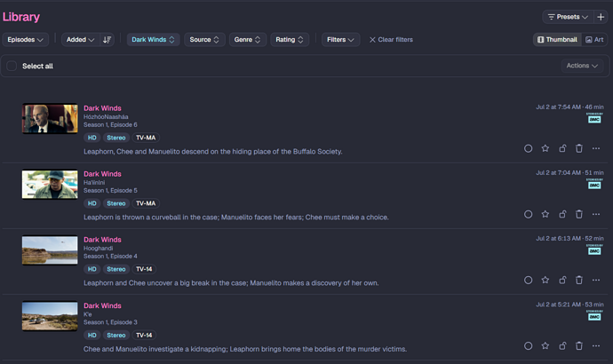
Task: Open the Genre filter dropdown
Action: (248, 39)
